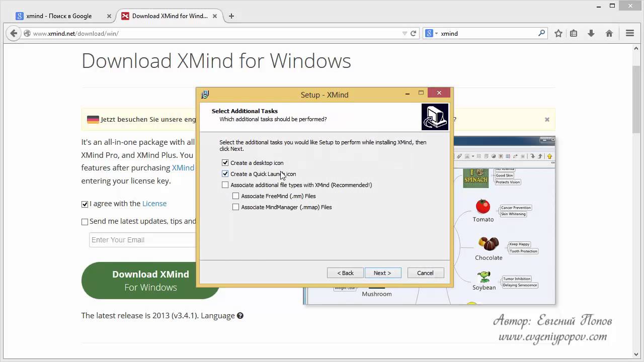Click the Language help question mark icon
The width and height of the screenshot is (644, 362).
pyautogui.click(x=240, y=316)
